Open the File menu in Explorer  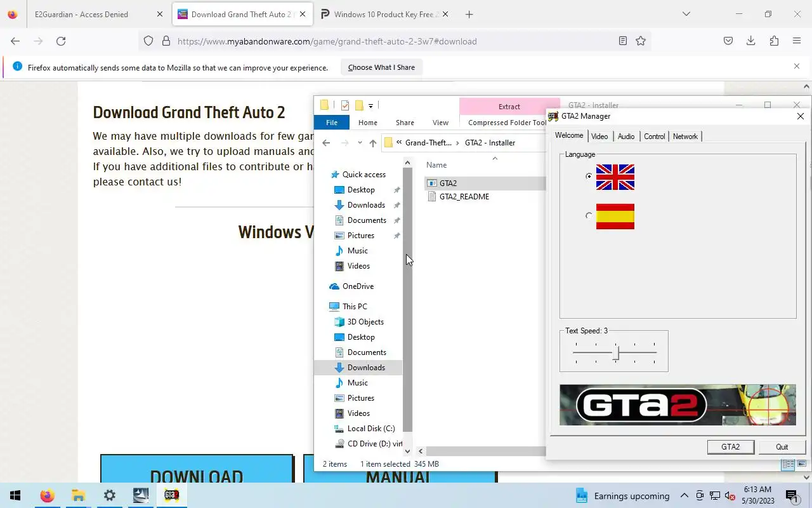click(332, 123)
